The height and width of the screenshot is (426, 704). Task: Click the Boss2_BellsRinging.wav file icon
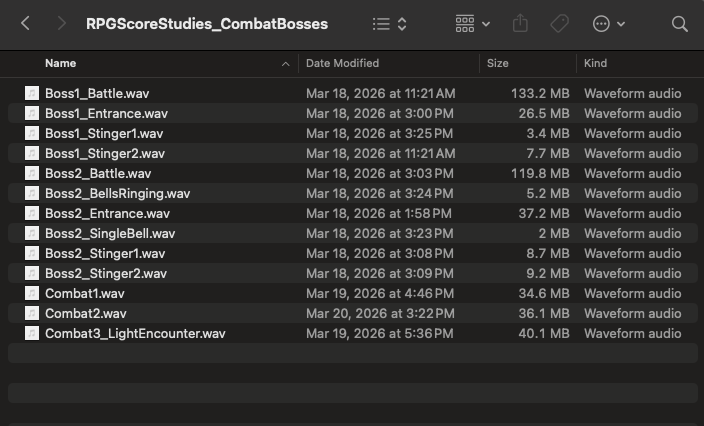32,193
